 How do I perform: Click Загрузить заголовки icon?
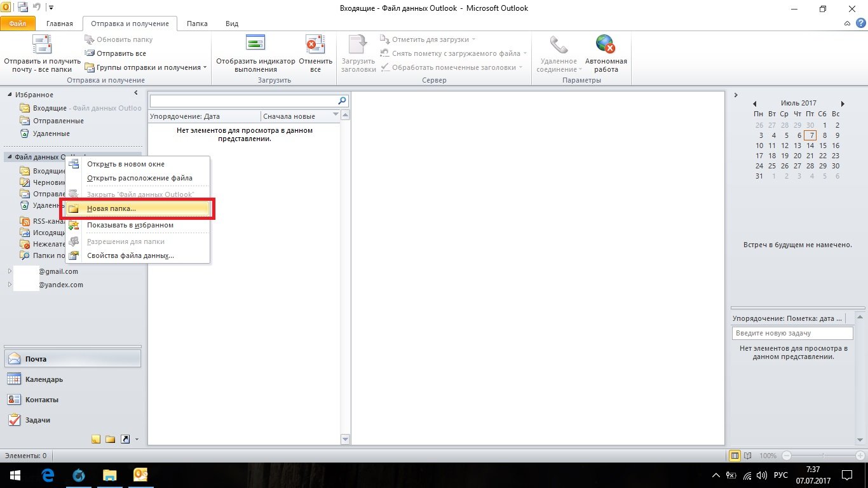click(358, 44)
